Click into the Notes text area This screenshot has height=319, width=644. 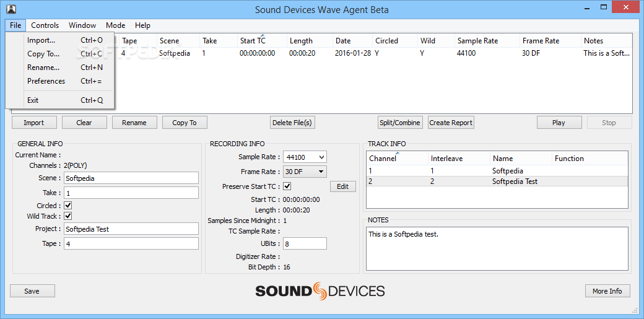coord(497,249)
